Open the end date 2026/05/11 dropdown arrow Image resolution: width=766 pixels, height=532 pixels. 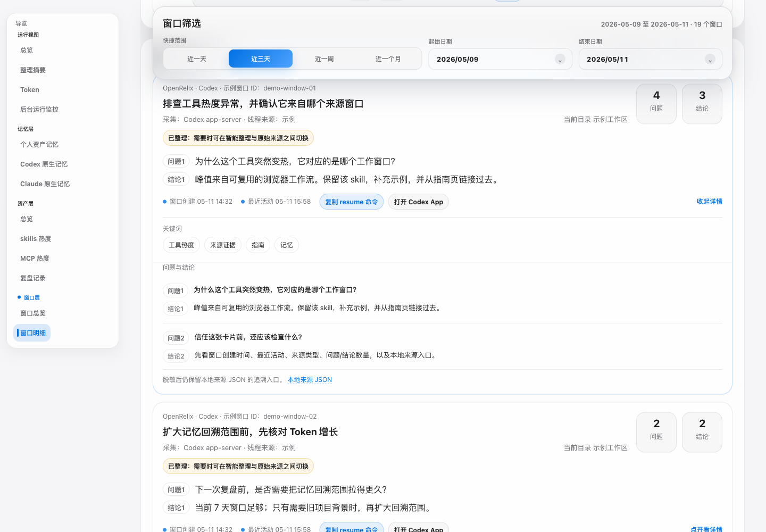pyautogui.click(x=710, y=60)
